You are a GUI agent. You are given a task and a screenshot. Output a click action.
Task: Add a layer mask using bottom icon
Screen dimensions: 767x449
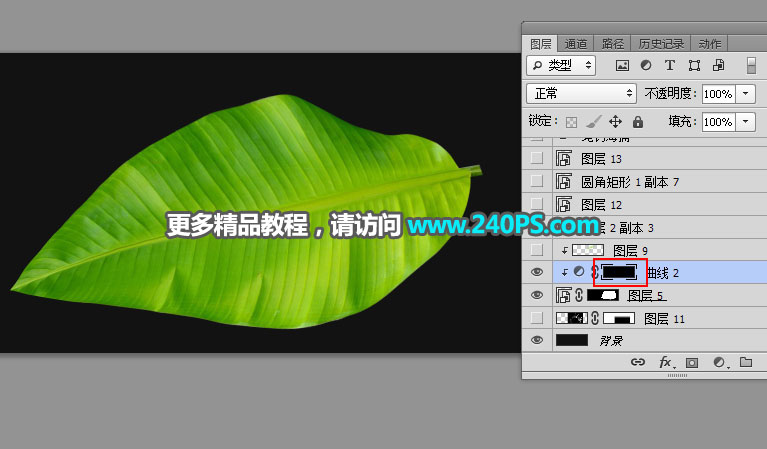coord(692,362)
